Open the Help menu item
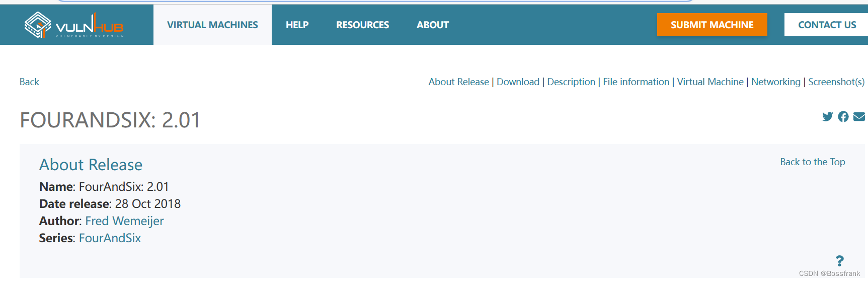 (x=297, y=25)
